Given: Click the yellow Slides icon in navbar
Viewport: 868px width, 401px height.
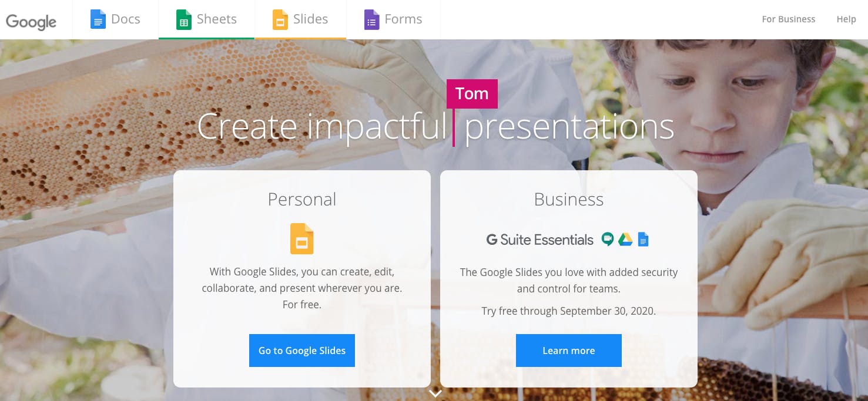Looking at the screenshot, I should tap(280, 19).
